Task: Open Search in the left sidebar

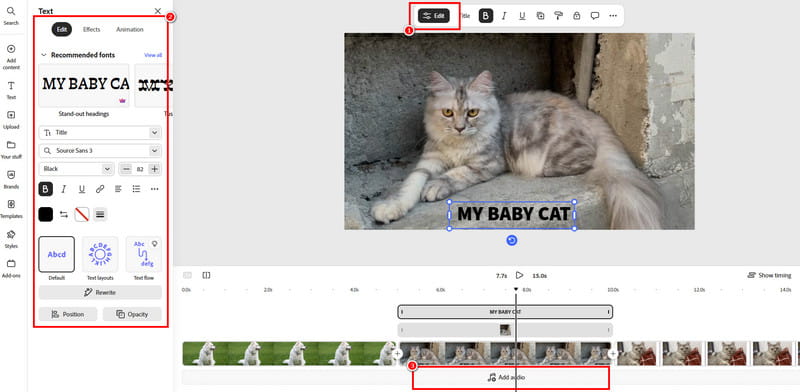Action: (11, 16)
